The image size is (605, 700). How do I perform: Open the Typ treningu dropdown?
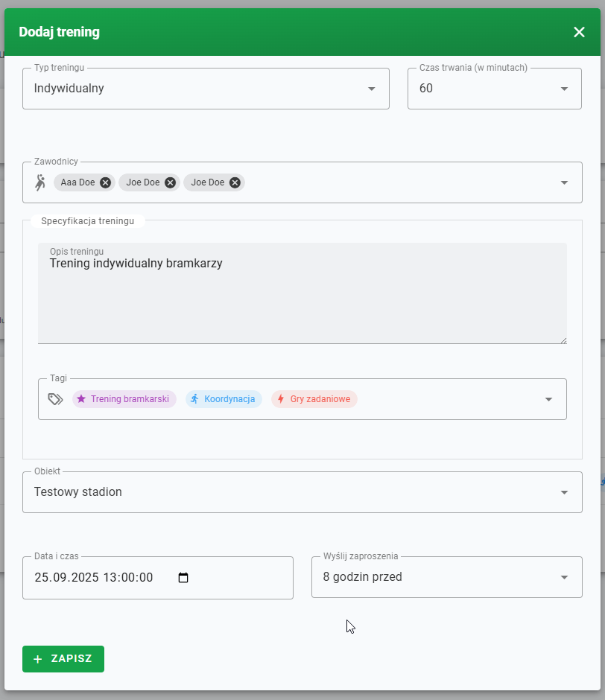(x=371, y=88)
